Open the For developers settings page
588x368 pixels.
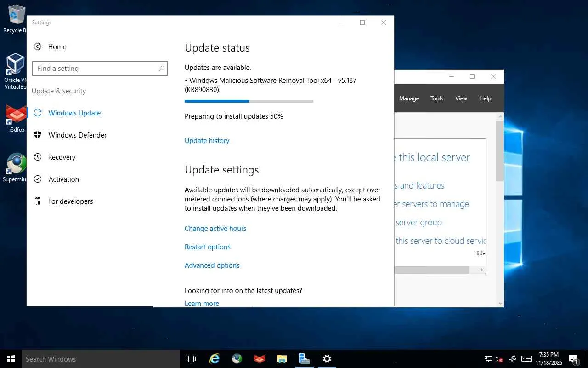tap(70, 201)
